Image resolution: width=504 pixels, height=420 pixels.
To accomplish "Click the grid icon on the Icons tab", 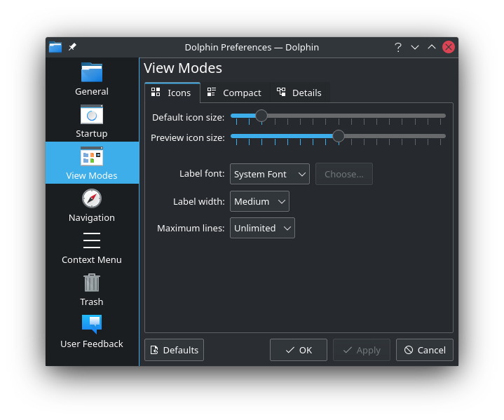I will (156, 92).
